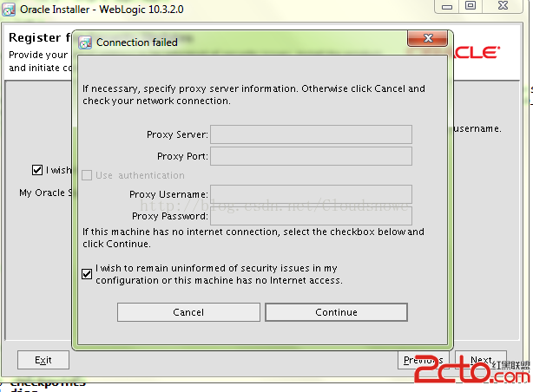Uncheck remain uninformed of security issues checkbox
Screen dimensions: 533x392
(x=87, y=274)
